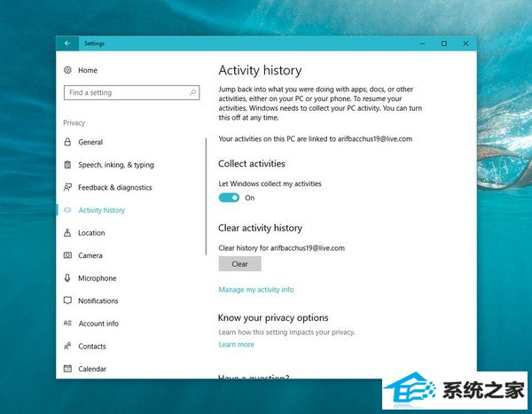Open Manage my activity info link

pos(256,290)
